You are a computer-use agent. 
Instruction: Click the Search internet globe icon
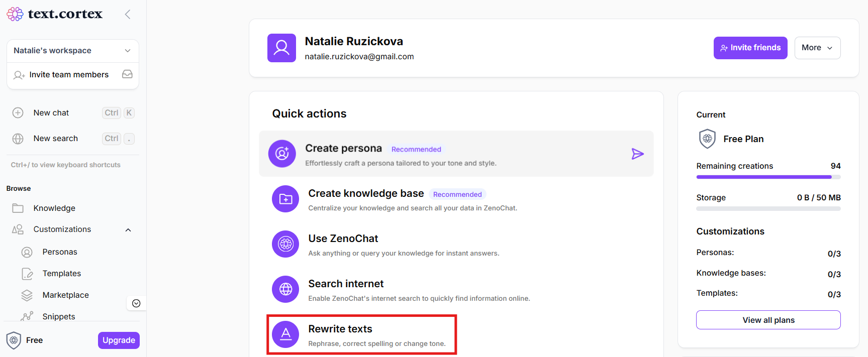285,289
